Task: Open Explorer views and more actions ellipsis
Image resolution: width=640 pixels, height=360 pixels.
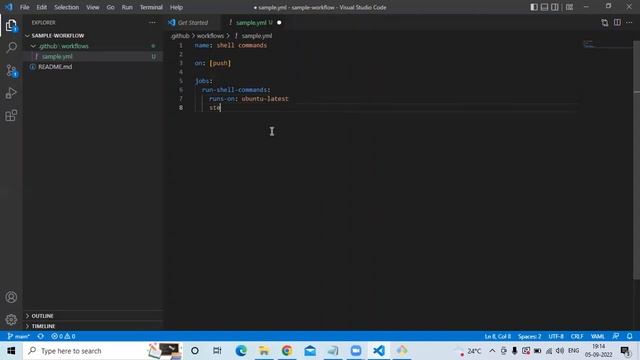Action: (152, 22)
